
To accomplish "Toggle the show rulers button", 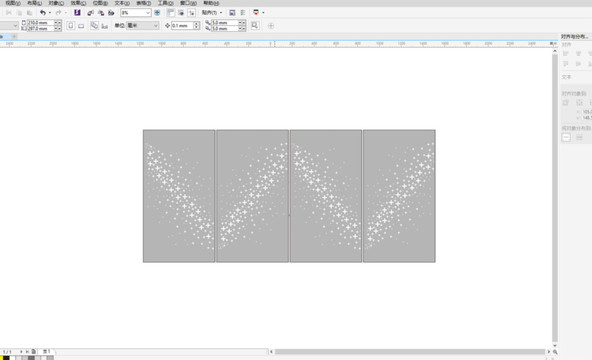I will (x=170, y=12).
